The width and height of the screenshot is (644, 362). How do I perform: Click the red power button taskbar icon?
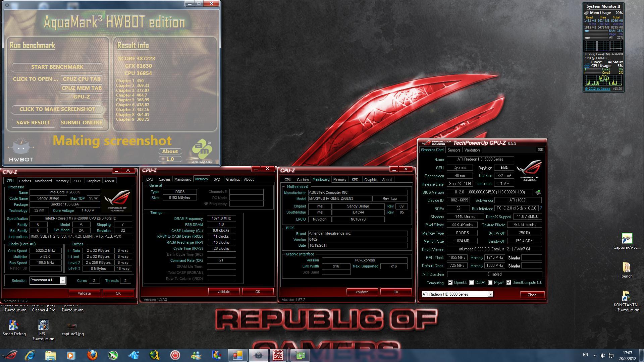175,355
